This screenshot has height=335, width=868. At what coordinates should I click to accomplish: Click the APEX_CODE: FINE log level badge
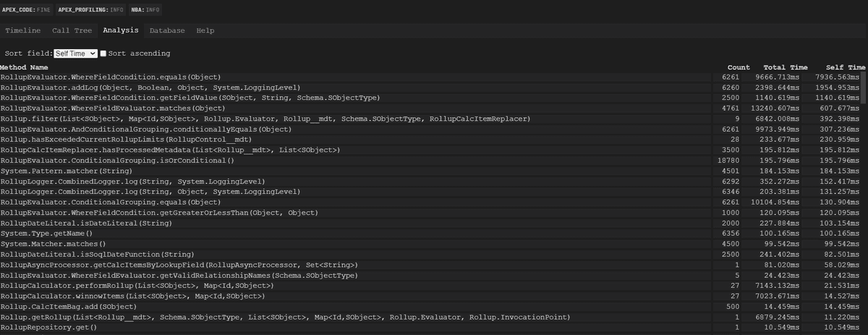click(27, 9)
